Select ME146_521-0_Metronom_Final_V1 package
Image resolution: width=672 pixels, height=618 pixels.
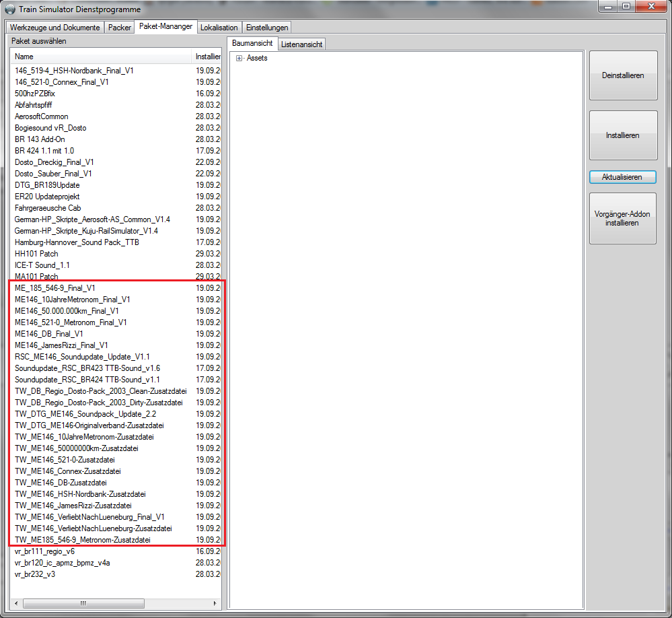(71, 322)
